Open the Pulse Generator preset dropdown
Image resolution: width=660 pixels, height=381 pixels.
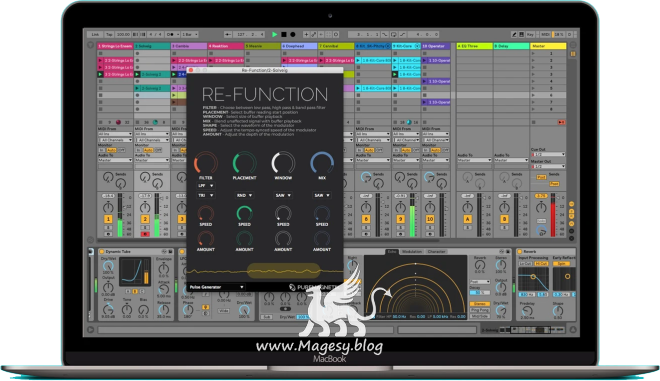(x=216, y=287)
